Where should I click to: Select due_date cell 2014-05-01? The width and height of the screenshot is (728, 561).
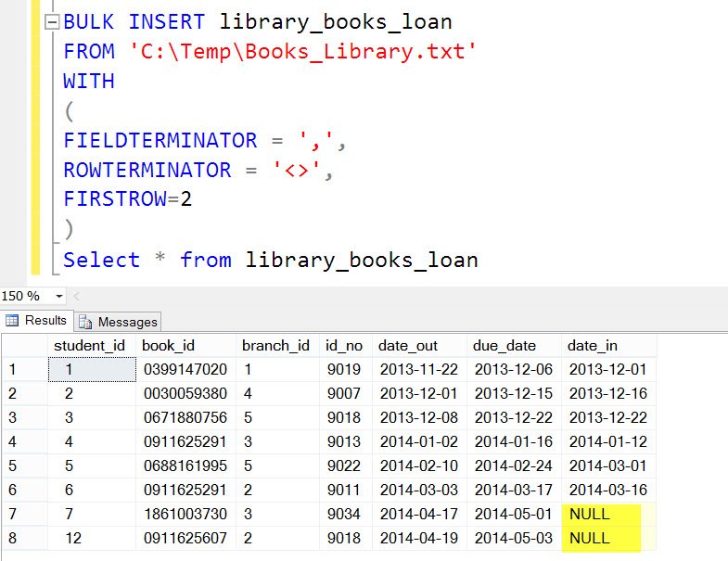(x=514, y=514)
